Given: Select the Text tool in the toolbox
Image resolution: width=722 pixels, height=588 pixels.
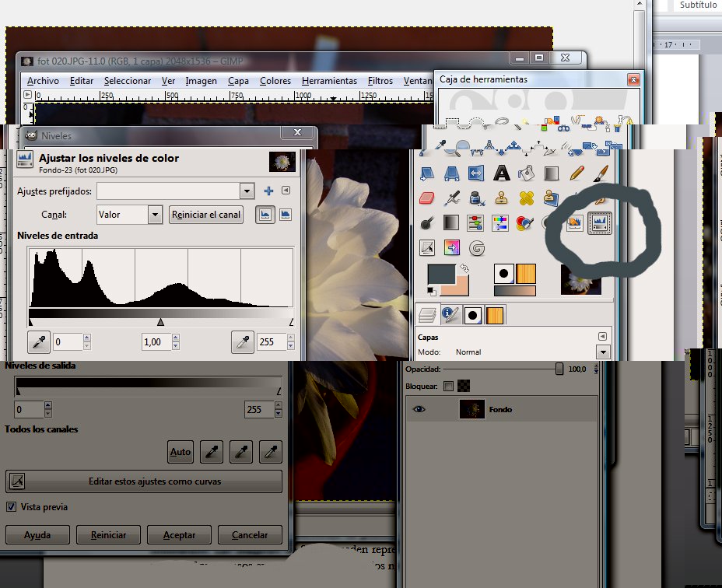Looking at the screenshot, I should (502, 173).
